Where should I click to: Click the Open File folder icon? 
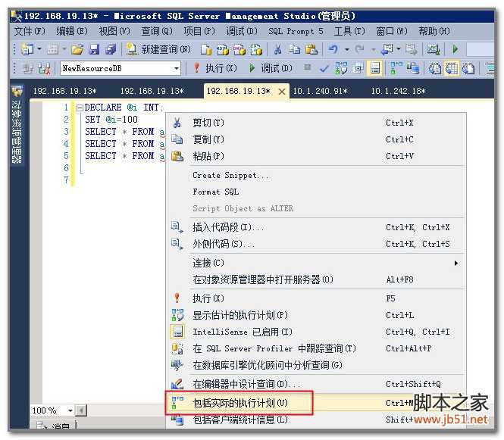[x=77, y=49]
